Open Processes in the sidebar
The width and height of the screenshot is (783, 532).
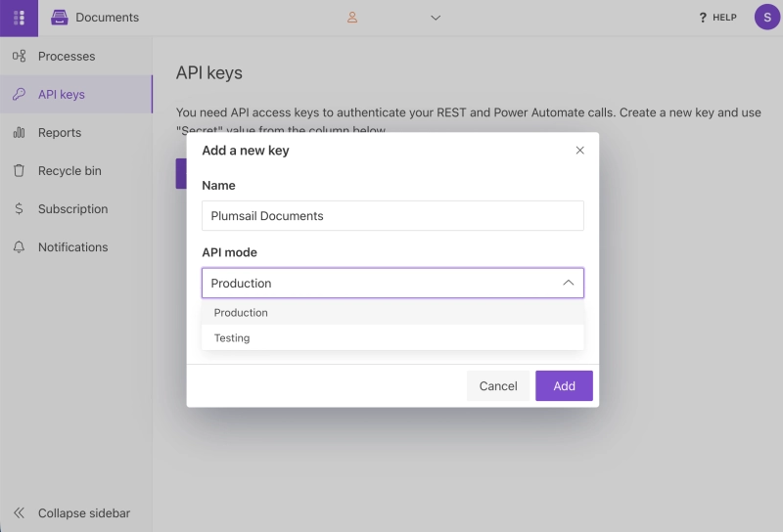(x=76, y=56)
